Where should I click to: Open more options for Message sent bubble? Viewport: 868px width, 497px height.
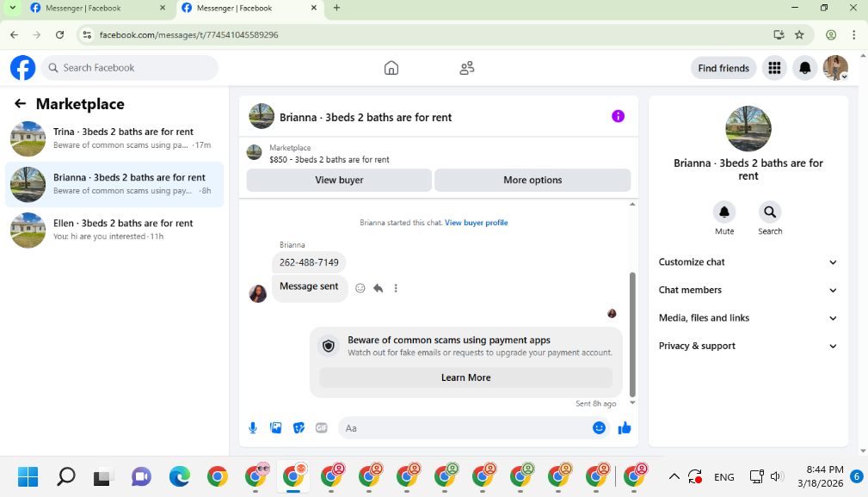click(396, 288)
